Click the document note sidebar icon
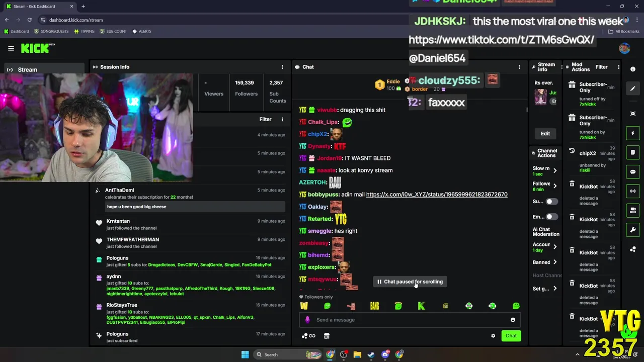644x362 pixels. [633, 152]
